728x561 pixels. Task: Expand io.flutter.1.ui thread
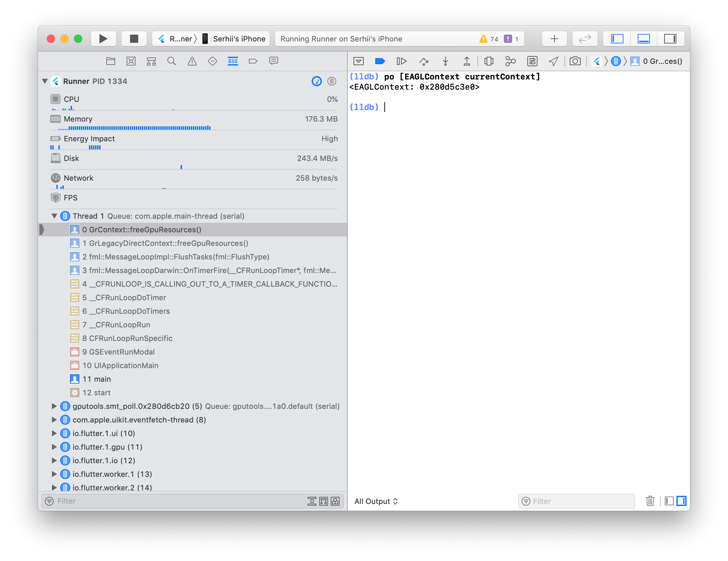click(x=54, y=433)
